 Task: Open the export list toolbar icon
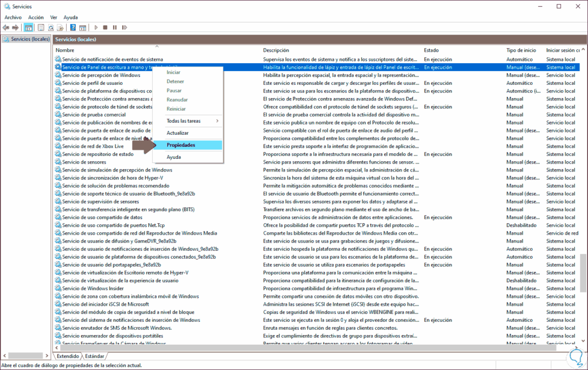(60, 27)
